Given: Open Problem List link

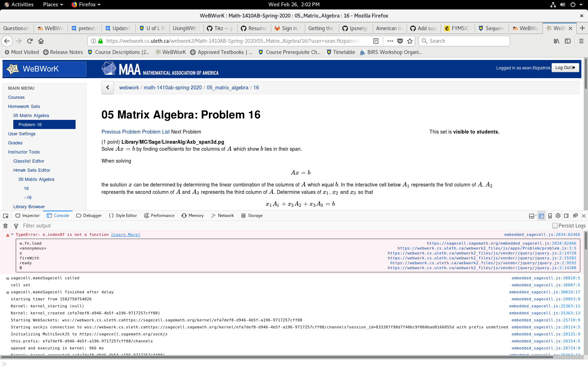Looking at the screenshot, I should pyautogui.click(x=156, y=132).
